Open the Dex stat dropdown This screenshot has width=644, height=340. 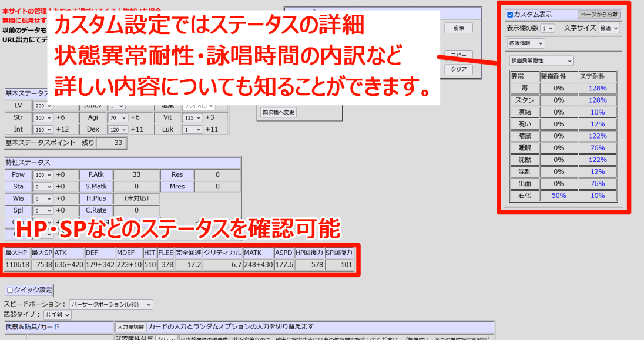118,129
